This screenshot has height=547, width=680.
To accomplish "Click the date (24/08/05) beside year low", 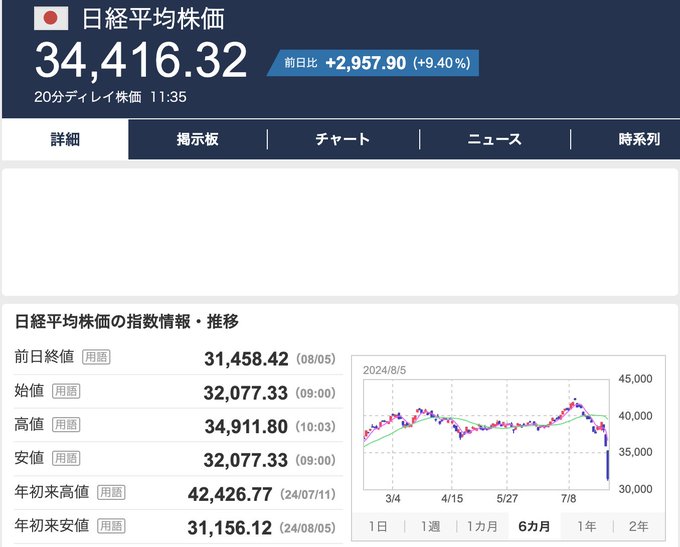I will pyautogui.click(x=308, y=528).
